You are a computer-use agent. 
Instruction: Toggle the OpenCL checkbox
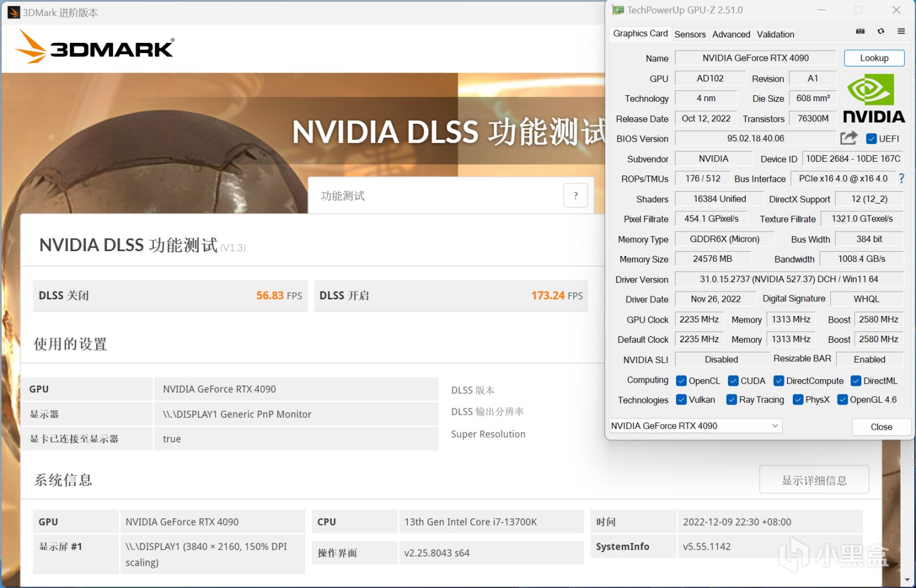coord(681,381)
